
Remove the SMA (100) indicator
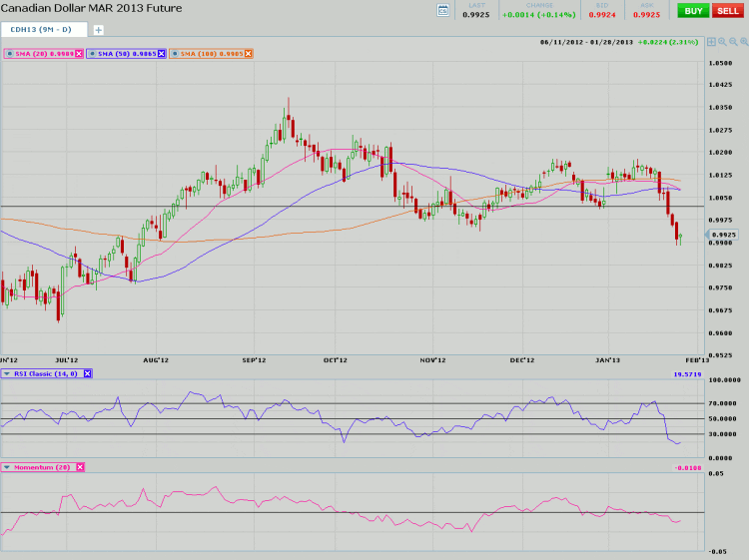pos(249,53)
